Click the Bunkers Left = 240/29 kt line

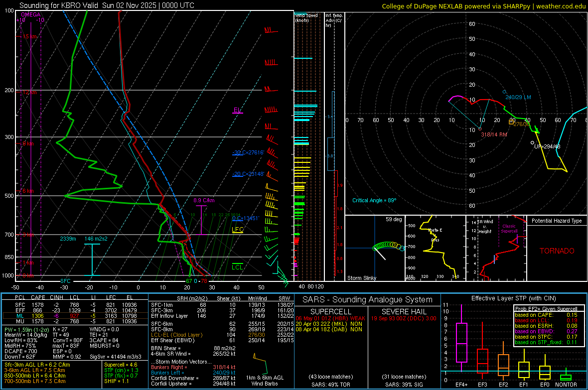coord(193,373)
